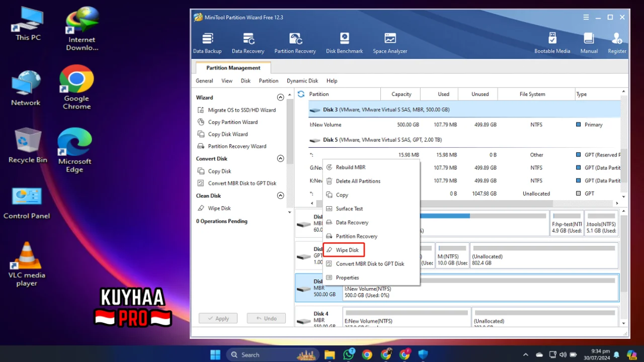644x362 pixels.
Task: Select the Unallocated 802.4 GB block
Action: pyautogui.click(x=544, y=255)
